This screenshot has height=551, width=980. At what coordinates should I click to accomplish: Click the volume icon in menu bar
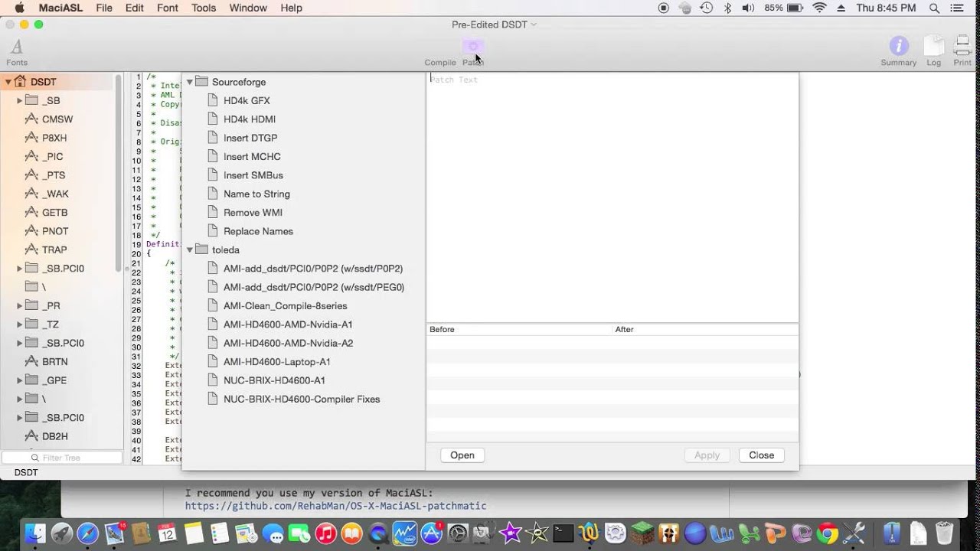coord(748,8)
